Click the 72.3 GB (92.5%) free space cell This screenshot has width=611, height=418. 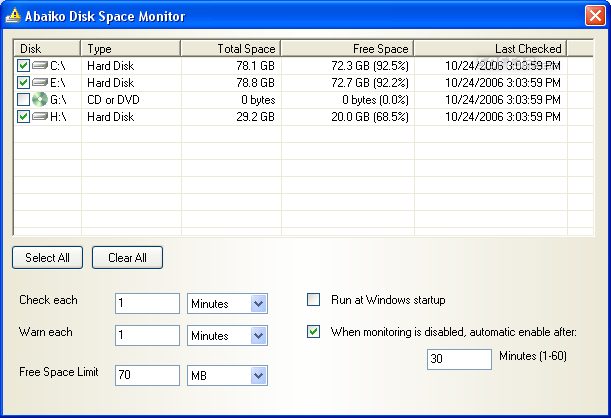pos(370,65)
